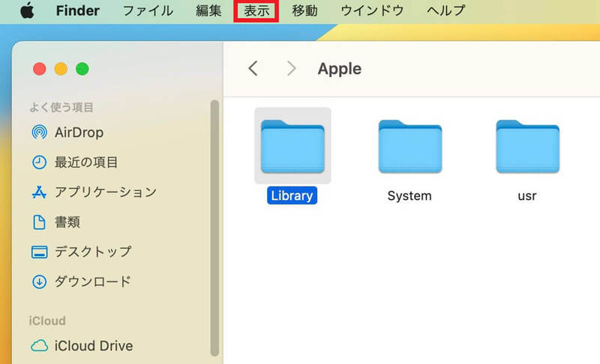Image resolution: width=600 pixels, height=364 pixels.
Task: Click the よく使う項目 section header
Action: pos(61,107)
